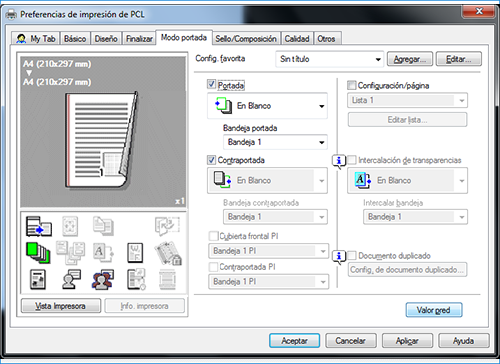The height and width of the screenshot is (364, 500).
Task: Click the document with pictures icon
Action: [x=38, y=279]
